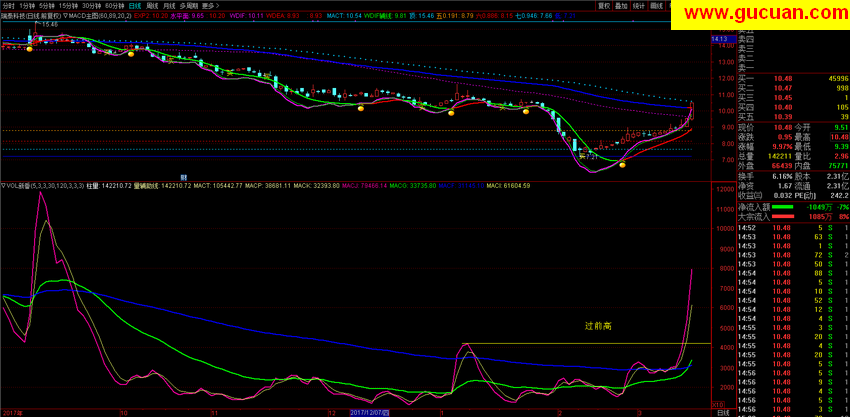The height and width of the screenshot is (417, 850).
Task: Click the 外盘 66439 value
Action: [780, 165]
